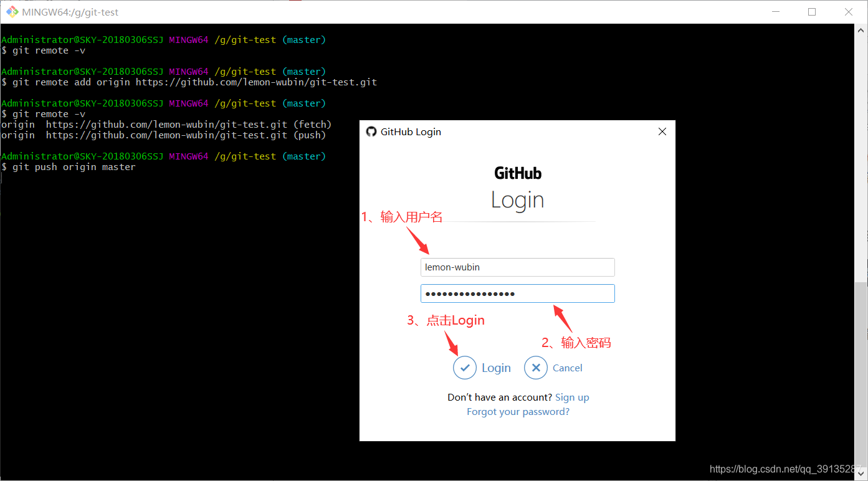Screen dimensions: 868x481
Task: Click the origin push URL line
Action: click(x=163, y=135)
